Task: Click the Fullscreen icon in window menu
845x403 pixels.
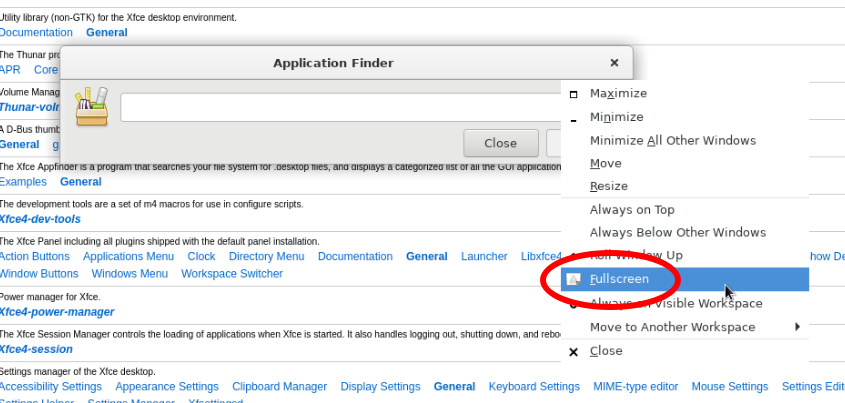Action: (x=573, y=280)
